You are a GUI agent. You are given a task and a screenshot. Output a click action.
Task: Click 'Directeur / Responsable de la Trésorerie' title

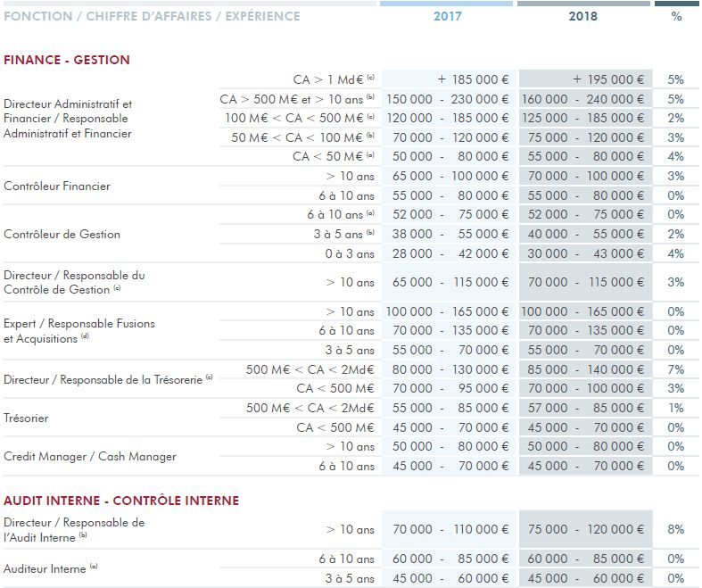108,380
